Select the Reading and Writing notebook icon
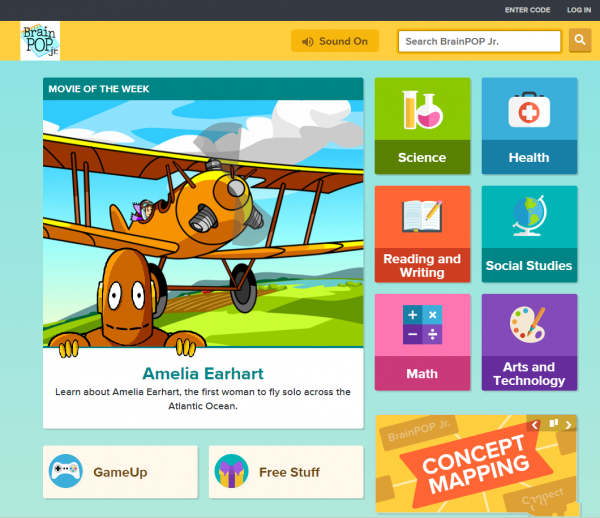The height and width of the screenshot is (518, 600). point(422,217)
